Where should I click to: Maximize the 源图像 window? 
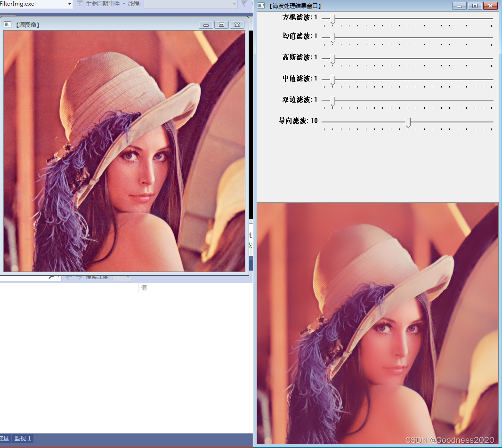click(x=221, y=24)
